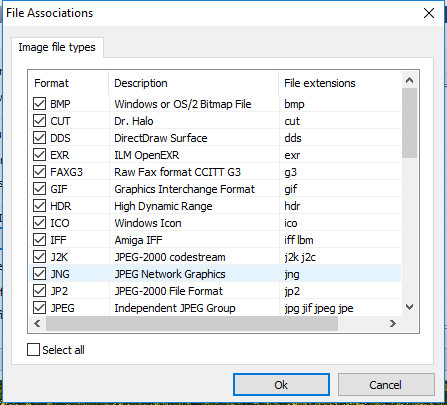Click the horizontal scrollbar left arrow
447x405 pixels.
[x=37, y=323]
